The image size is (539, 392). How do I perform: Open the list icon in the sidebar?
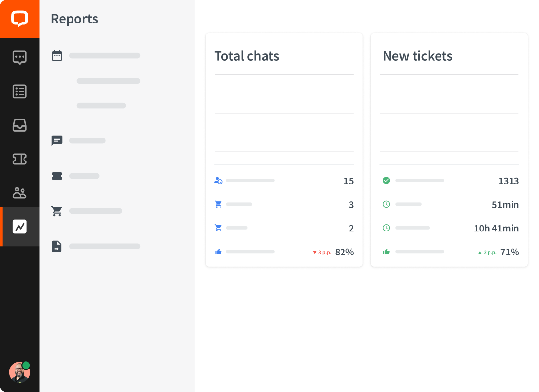[x=20, y=92]
